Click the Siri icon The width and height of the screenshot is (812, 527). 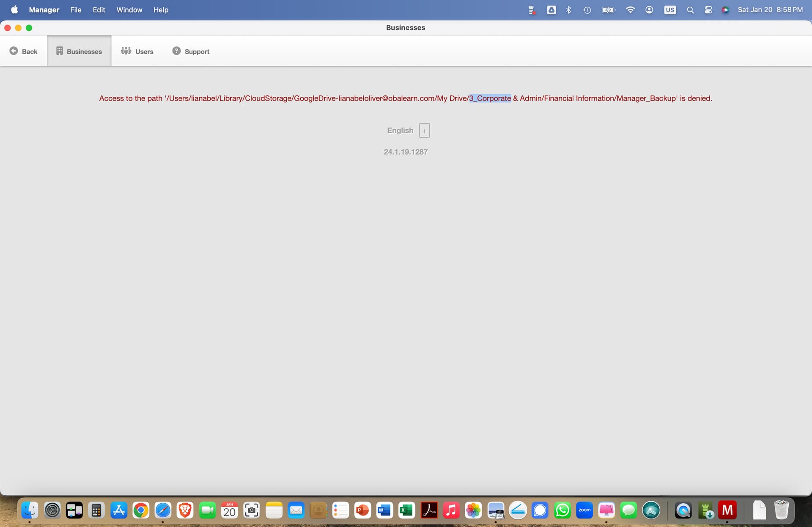click(725, 10)
